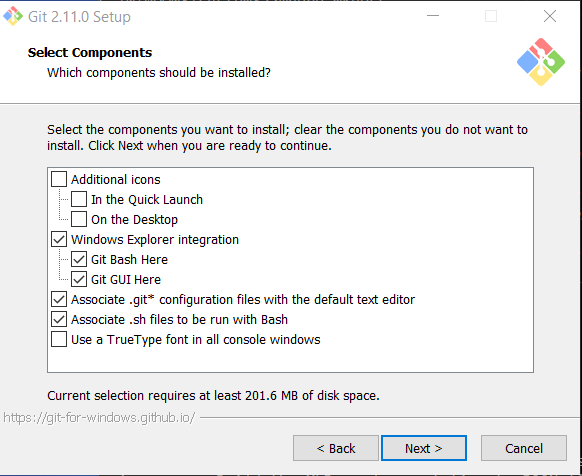Enable the Additional icons checkbox
This screenshot has height=476, width=582.
click(x=59, y=179)
